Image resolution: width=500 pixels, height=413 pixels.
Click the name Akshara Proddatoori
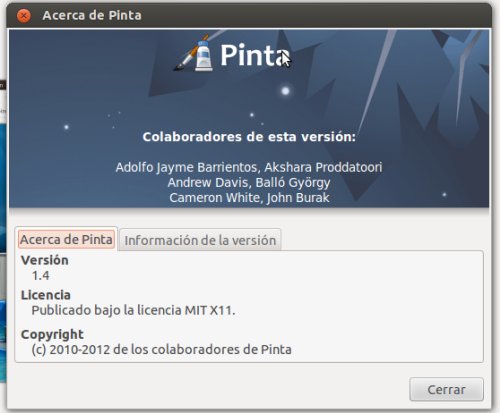323,167
